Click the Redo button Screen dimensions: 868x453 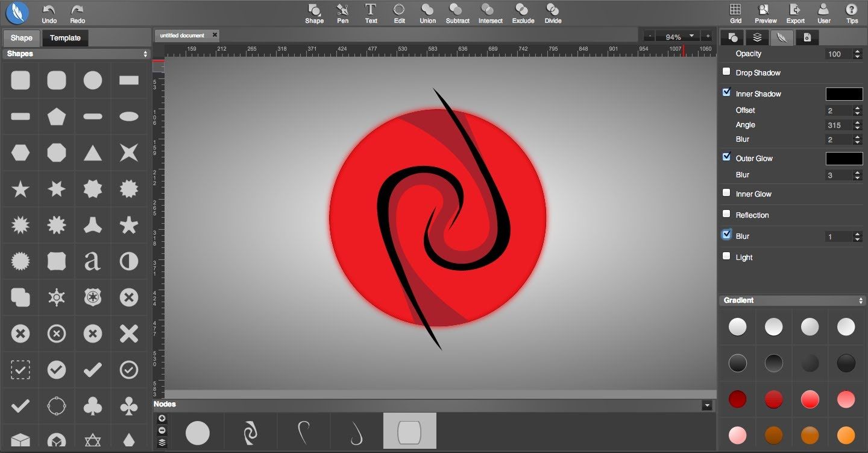pyautogui.click(x=77, y=12)
